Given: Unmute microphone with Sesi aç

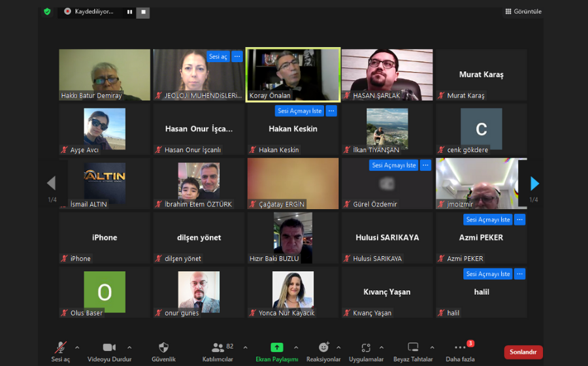Looking at the screenshot, I should [x=60, y=352].
